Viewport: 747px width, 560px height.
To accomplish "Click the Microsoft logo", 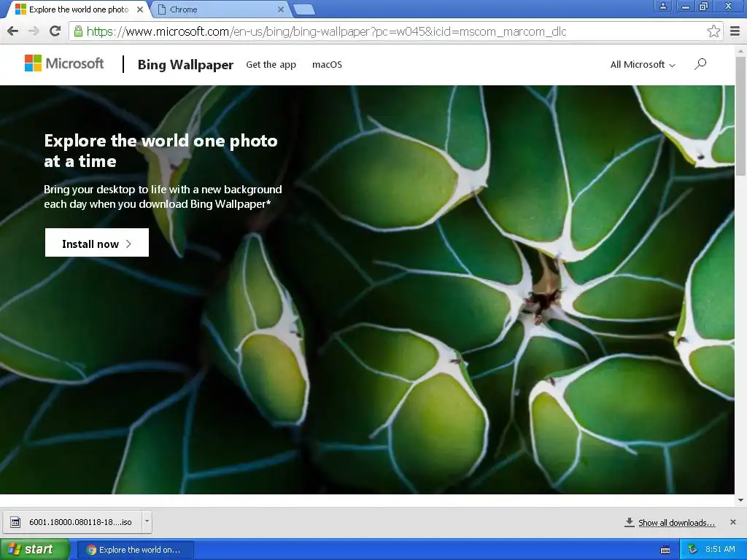I will pyautogui.click(x=64, y=63).
